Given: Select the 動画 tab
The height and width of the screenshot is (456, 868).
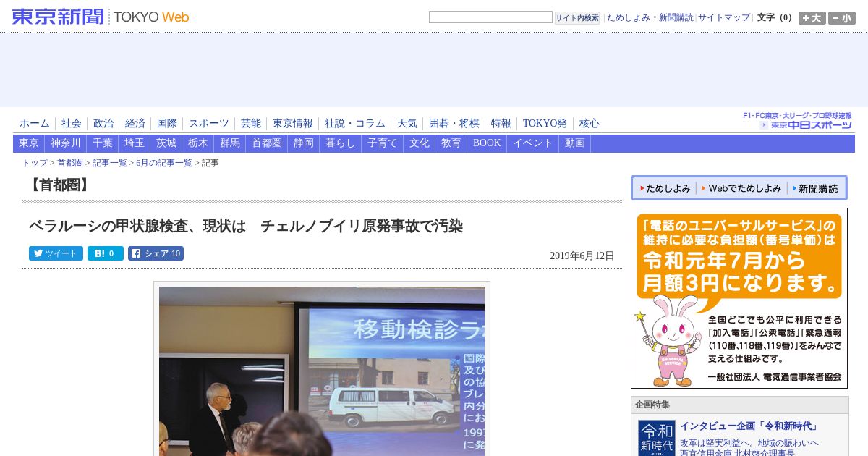Looking at the screenshot, I should pyautogui.click(x=575, y=143).
